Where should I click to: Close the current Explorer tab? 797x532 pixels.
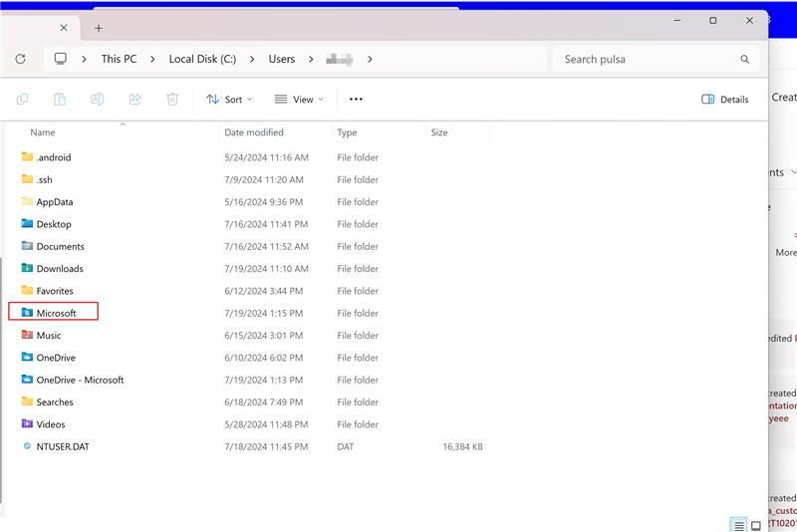pyautogui.click(x=64, y=28)
